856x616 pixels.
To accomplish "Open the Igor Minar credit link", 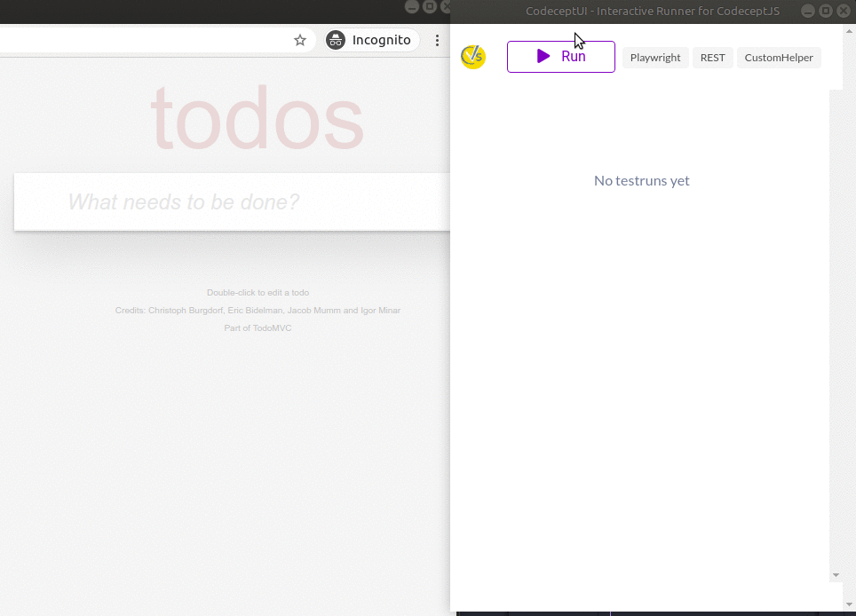I will [x=381, y=311].
